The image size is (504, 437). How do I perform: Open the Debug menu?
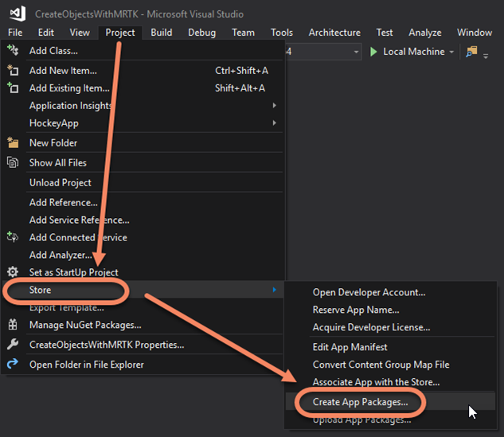(x=202, y=33)
